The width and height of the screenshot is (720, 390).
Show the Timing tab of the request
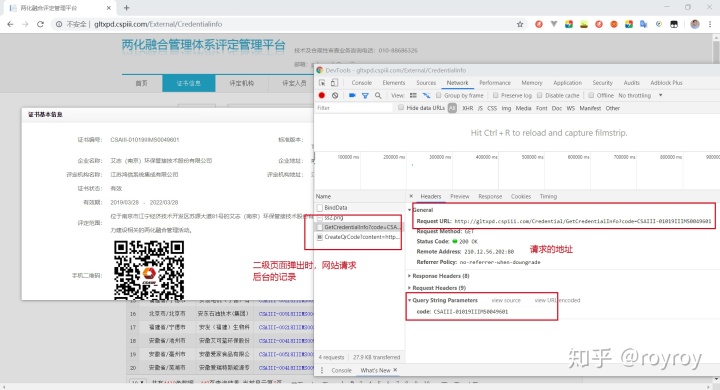[548, 196]
